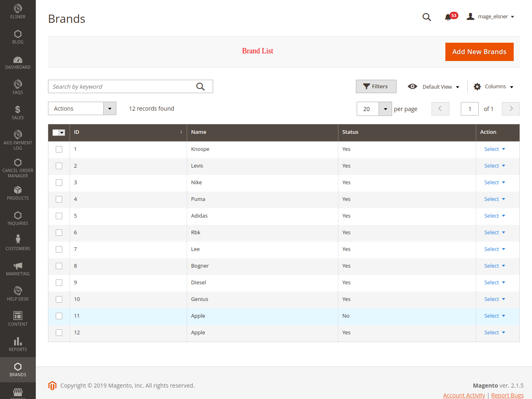Open the Filters button
The height and width of the screenshot is (399, 532).
point(376,87)
